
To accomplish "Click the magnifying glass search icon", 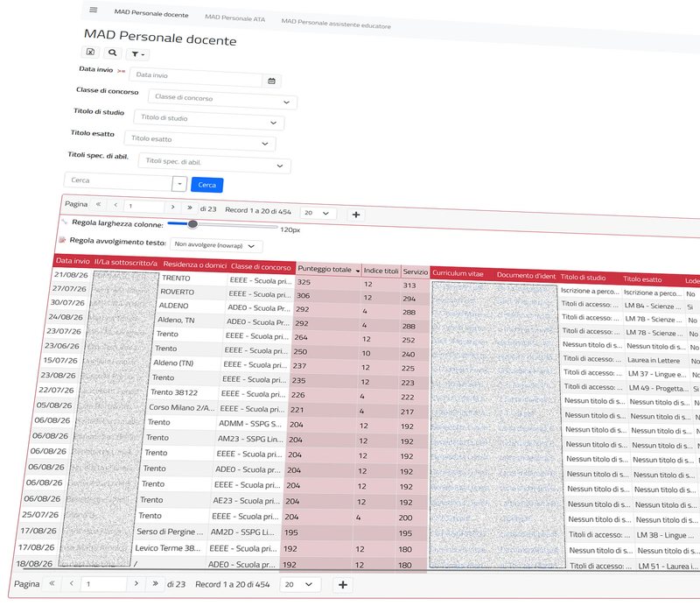I will pyautogui.click(x=113, y=53).
